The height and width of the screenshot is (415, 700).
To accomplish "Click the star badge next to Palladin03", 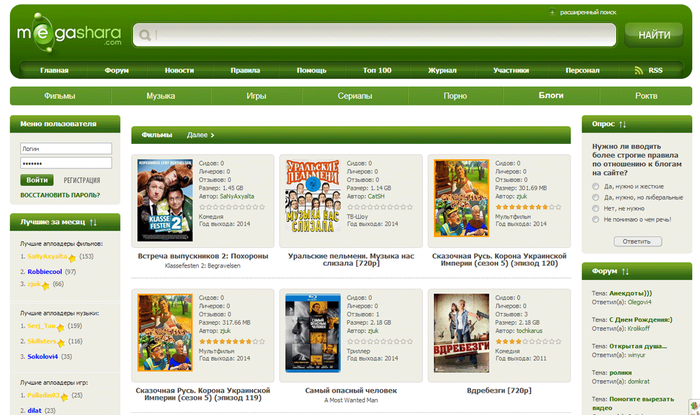I will [64, 397].
